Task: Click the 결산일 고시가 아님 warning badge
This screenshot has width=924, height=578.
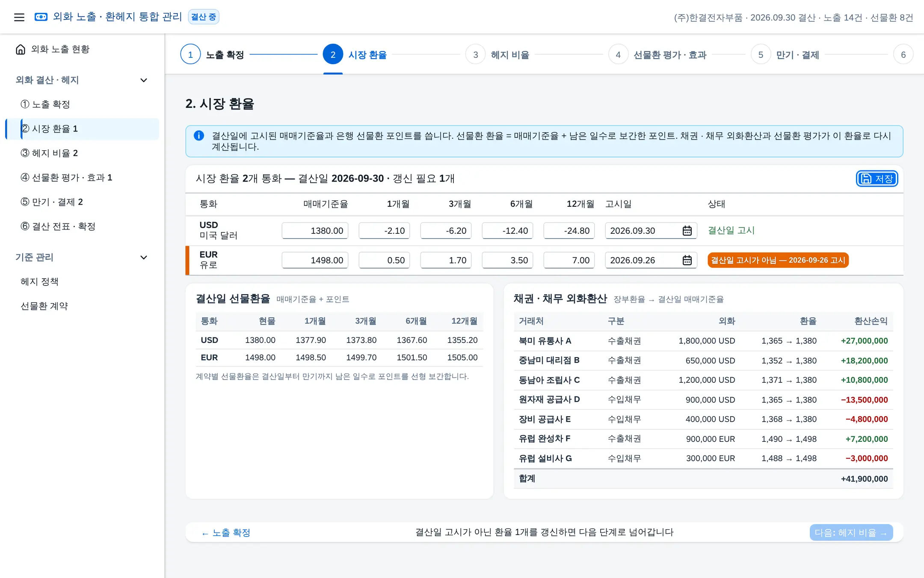Action: [x=778, y=260]
